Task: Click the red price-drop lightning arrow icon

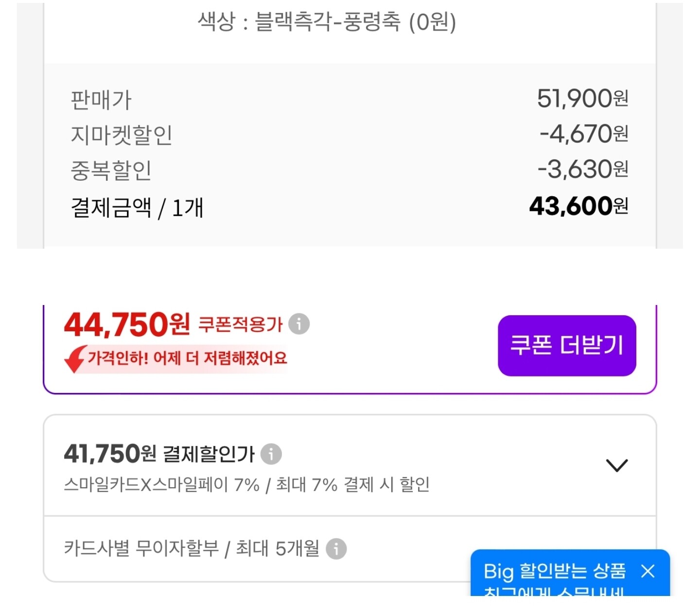Action: (x=75, y=359)
